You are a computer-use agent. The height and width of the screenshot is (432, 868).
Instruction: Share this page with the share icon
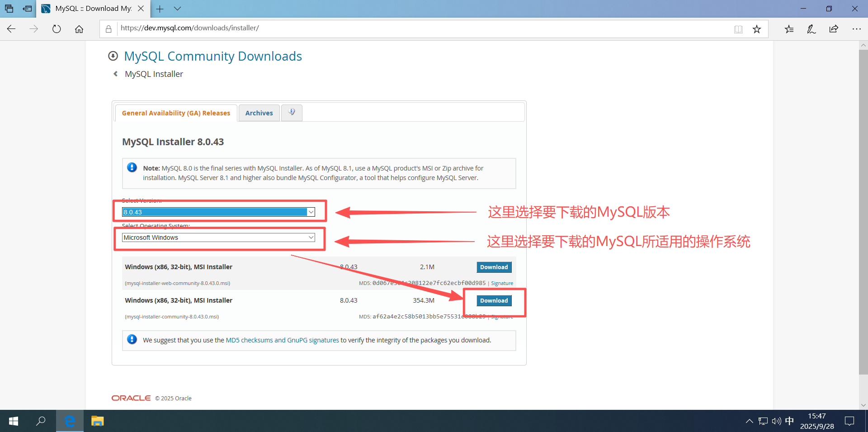click(834, 29)
